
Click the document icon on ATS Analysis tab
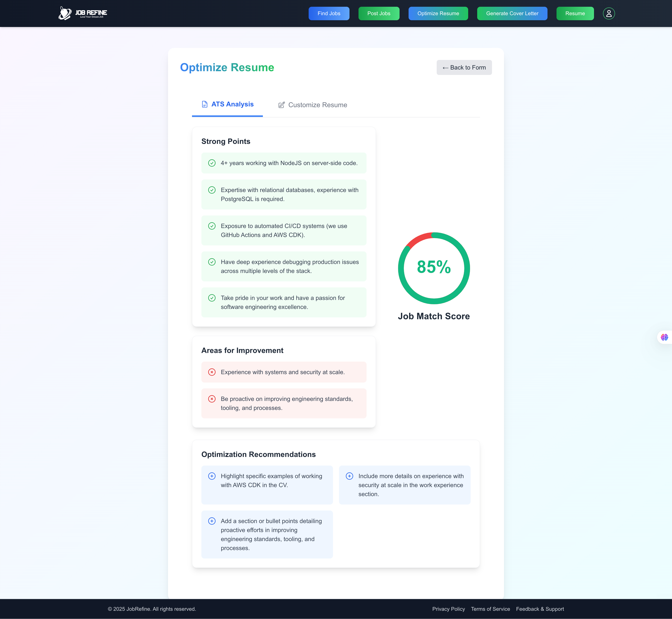point(204,104)
